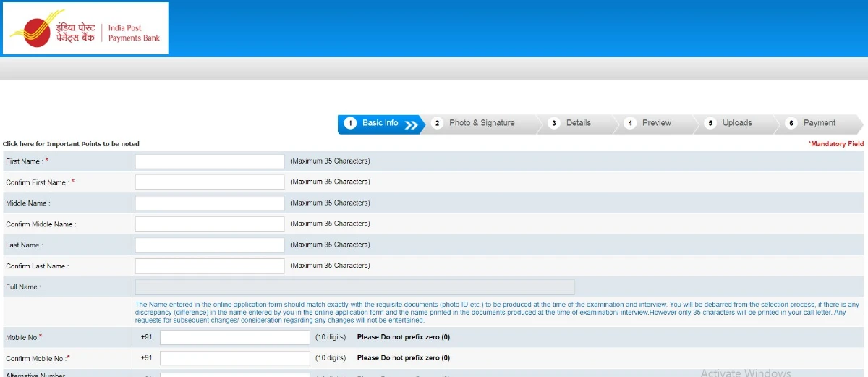Click the Mandatory Field notice text
This screenshot has width=868, height=377.
[836, 144]
